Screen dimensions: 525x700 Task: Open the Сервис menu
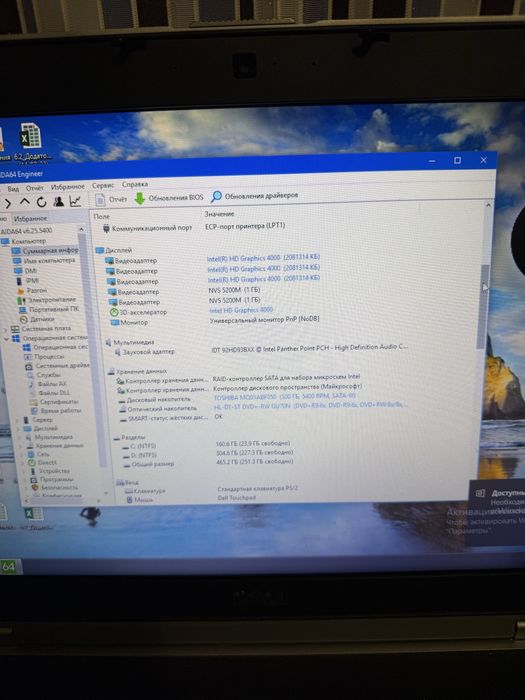coord(103,185)
